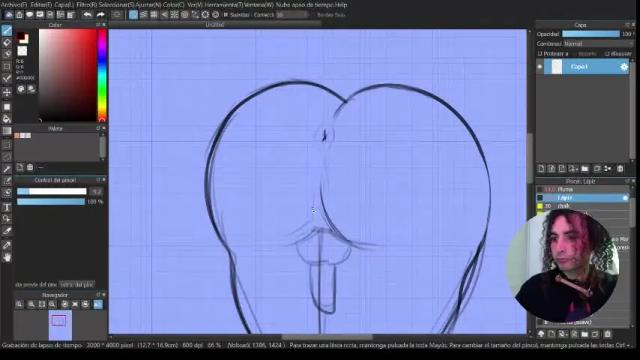Add a new layer in Capa panel

pos(541,169)
